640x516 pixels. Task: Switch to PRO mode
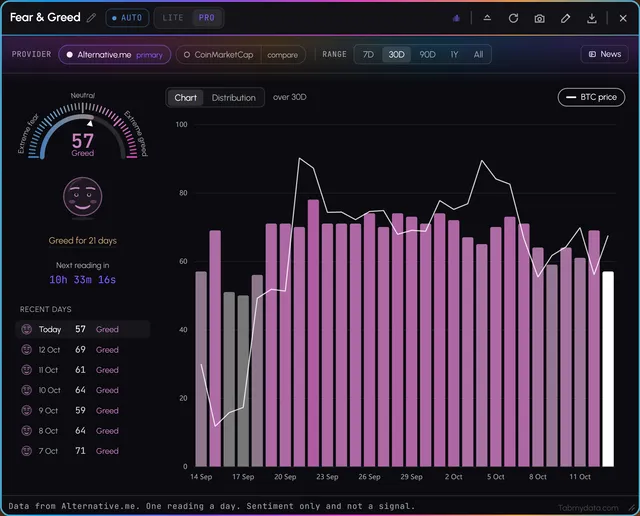pyautogui.click(x=207, y=18)
